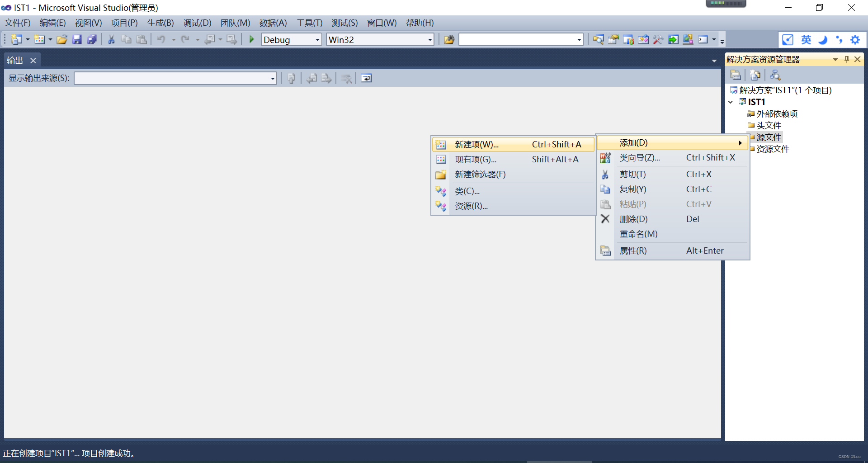Open the New Project dropdown arrow
Screen dimensions: 868x463
(x=28, y=40)
